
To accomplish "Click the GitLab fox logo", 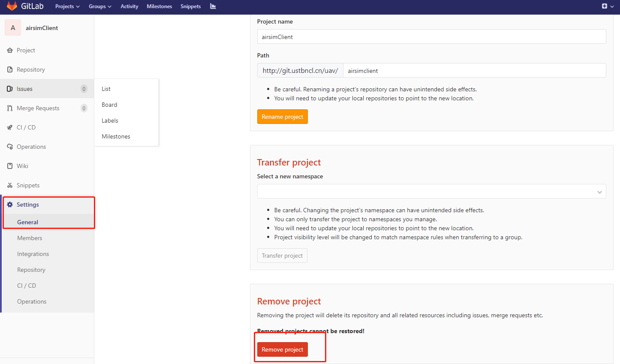I will tap(12, 6).
